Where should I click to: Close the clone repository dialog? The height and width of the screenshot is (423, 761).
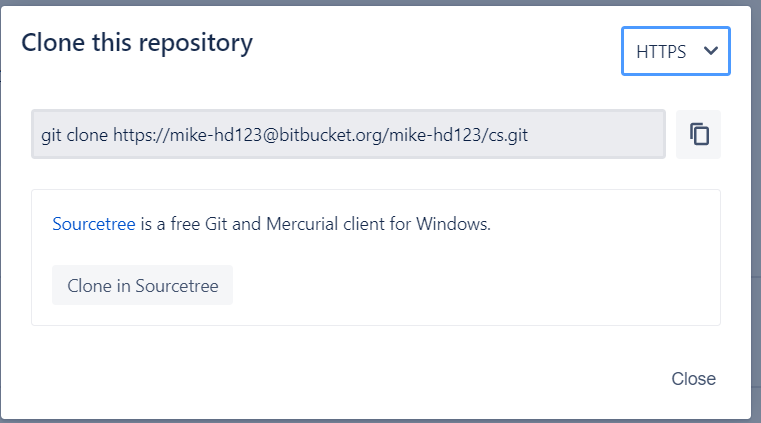pyautogui.click(x=693, y=379)
